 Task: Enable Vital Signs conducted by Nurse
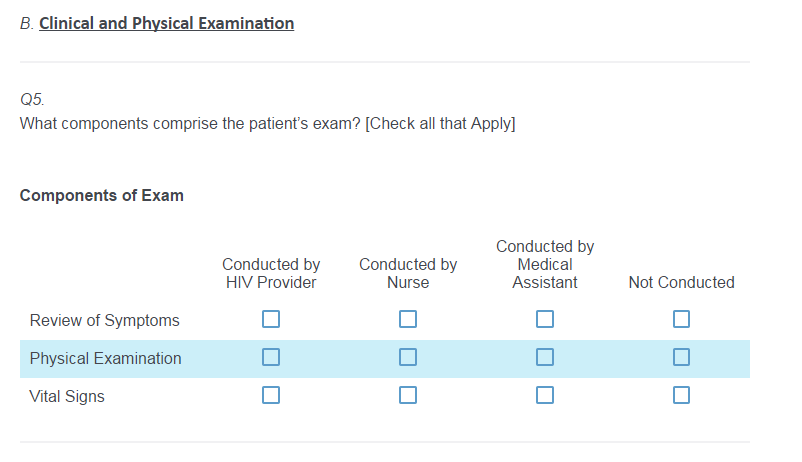(408, 396)
